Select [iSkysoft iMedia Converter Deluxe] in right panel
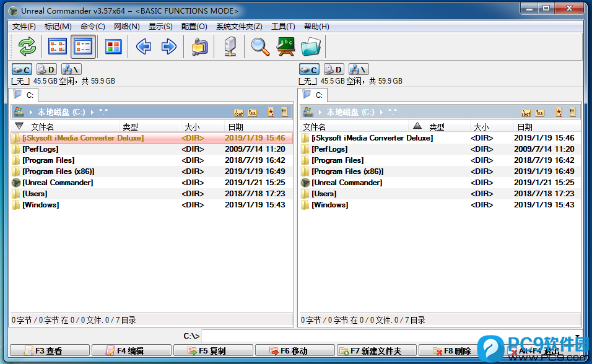 441,138
